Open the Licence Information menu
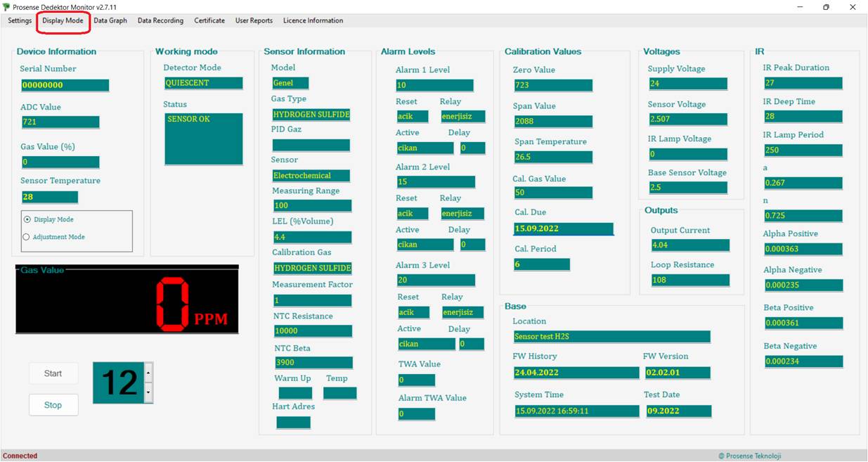Screen dimensions: 868x462 click(313, 20)
